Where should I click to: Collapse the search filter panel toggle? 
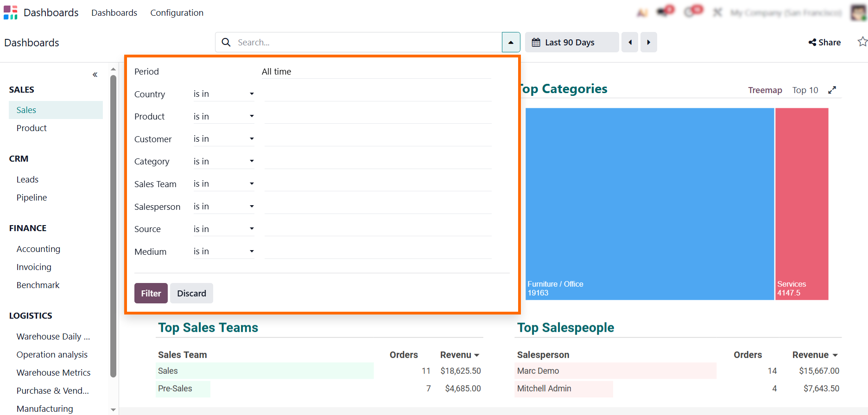coord(511,42)
